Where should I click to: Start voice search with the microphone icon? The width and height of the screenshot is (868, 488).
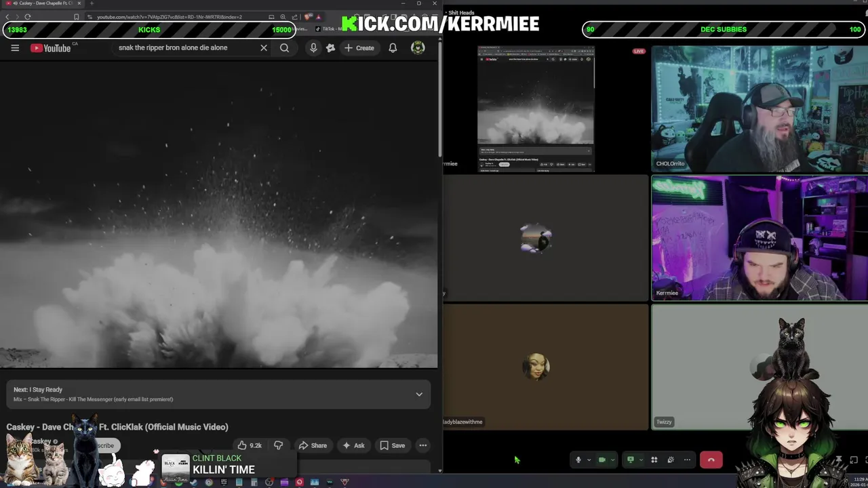[x=313, y=48]
